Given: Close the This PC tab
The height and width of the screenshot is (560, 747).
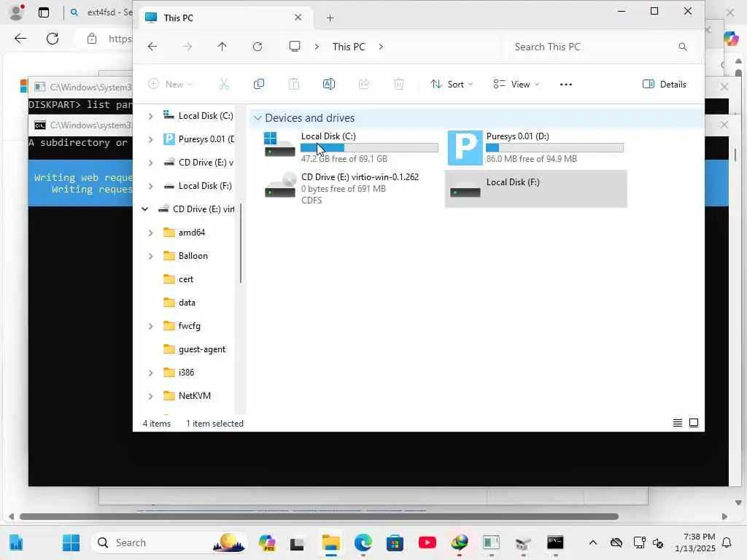Looking at the screenshot, I should click(x=298, y=17).
